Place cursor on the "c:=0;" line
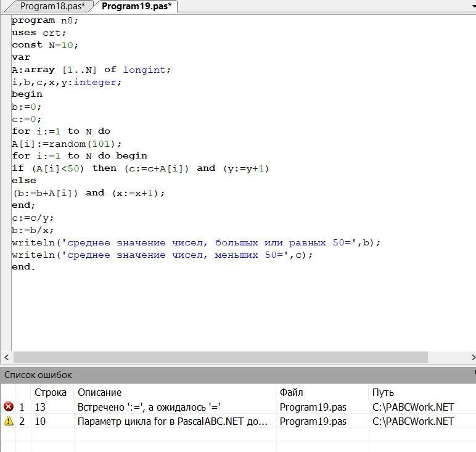 27,119
